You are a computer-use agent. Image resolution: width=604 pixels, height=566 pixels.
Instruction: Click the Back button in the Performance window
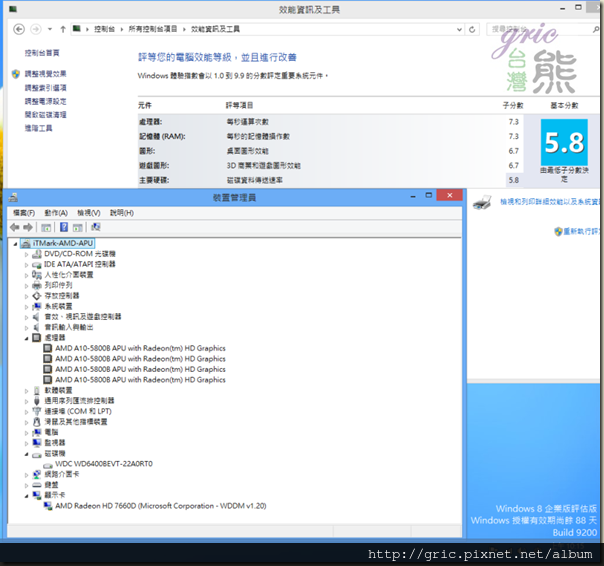coord(19,29)
